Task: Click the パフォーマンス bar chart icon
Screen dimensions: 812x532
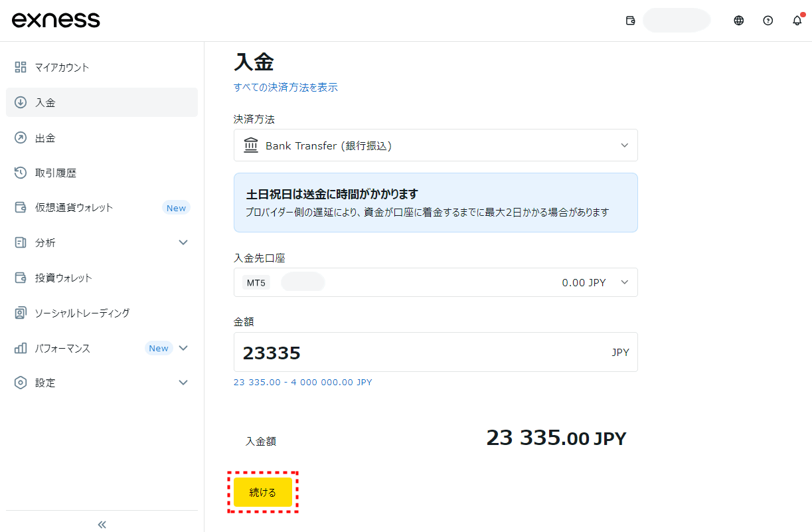Action: click(x=21, y=348)
